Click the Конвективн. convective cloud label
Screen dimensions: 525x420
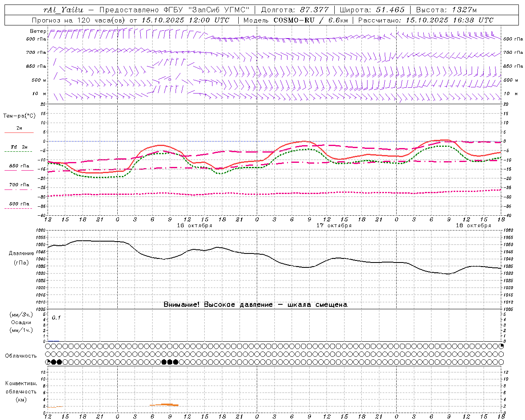(21, 383)
